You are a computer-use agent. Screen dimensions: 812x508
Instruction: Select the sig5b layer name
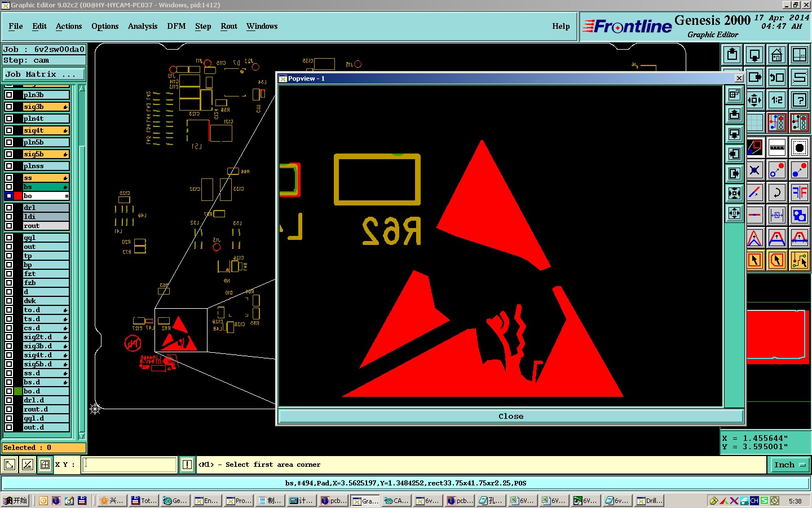point(46,154)
